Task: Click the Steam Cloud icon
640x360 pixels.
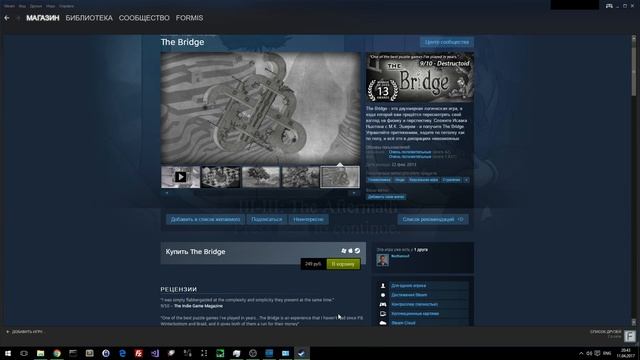Action: tap(383, 323)
